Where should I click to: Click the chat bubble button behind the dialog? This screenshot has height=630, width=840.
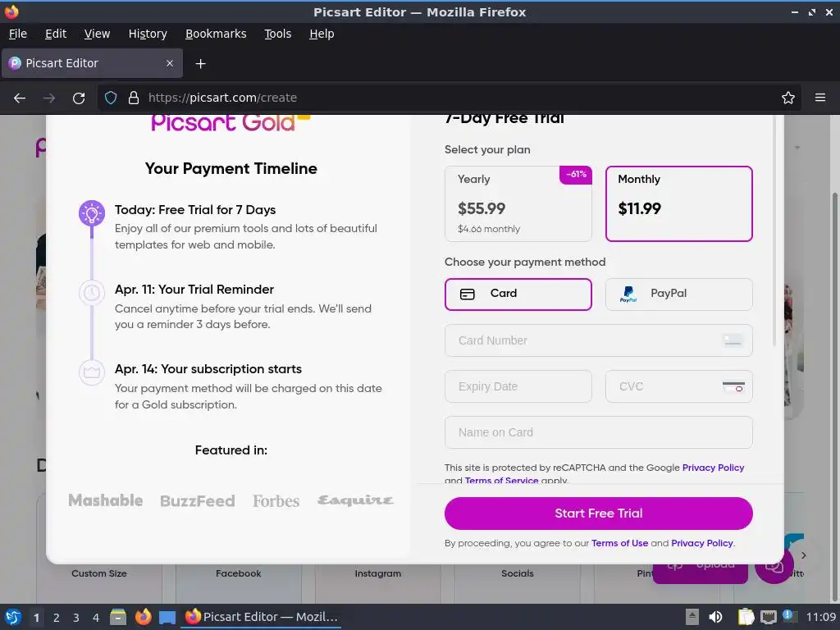pos(774,565)
